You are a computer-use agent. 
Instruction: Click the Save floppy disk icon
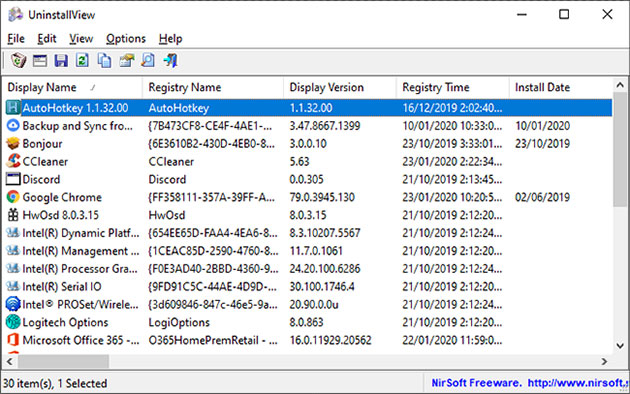coord(61,61)
